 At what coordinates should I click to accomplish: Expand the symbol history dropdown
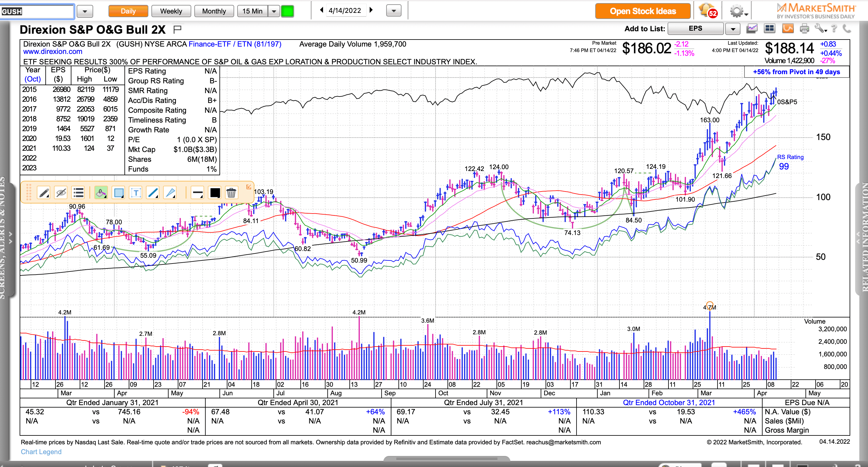pos(85,11)
